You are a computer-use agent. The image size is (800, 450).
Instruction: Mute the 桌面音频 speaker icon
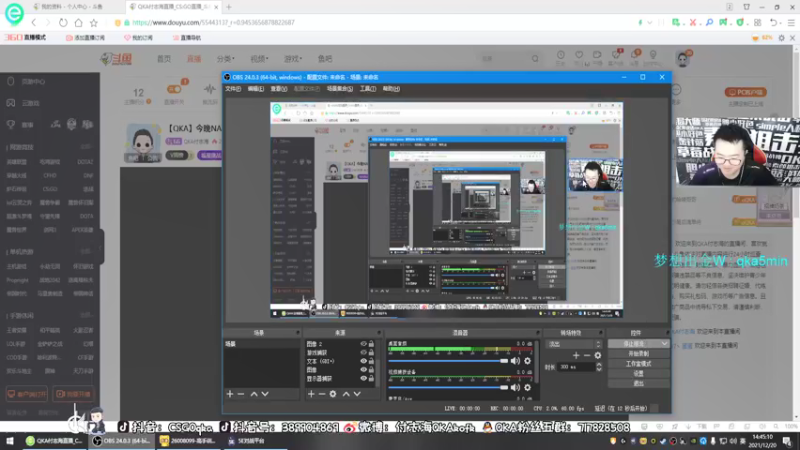(x=515, y=361)
